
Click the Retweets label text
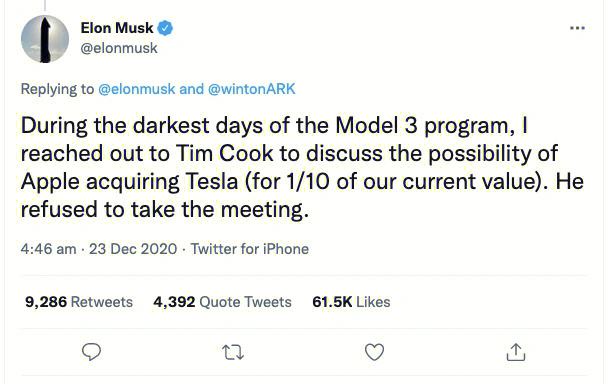(x=102, y=302)
